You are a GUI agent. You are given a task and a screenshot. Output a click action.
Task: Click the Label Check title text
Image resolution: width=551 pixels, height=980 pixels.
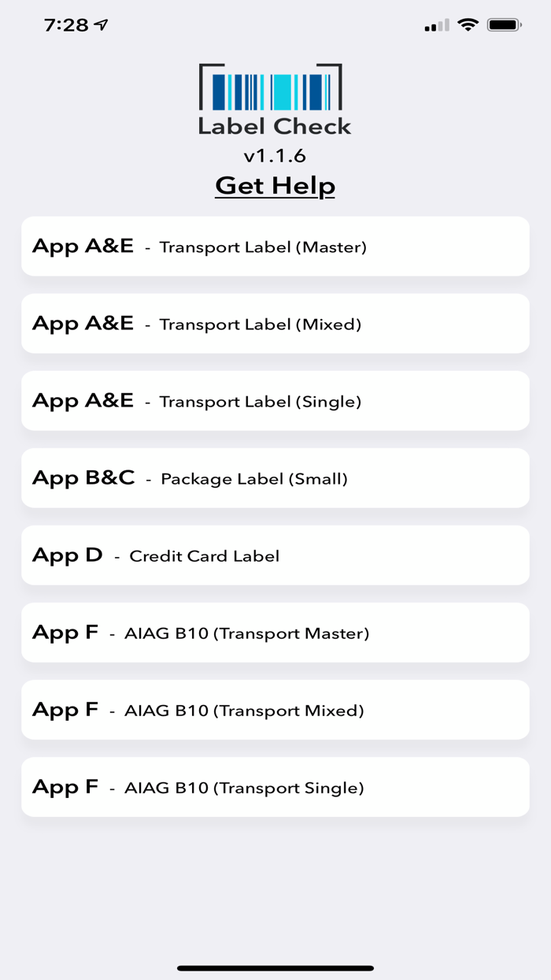click(x=274, y=126)
